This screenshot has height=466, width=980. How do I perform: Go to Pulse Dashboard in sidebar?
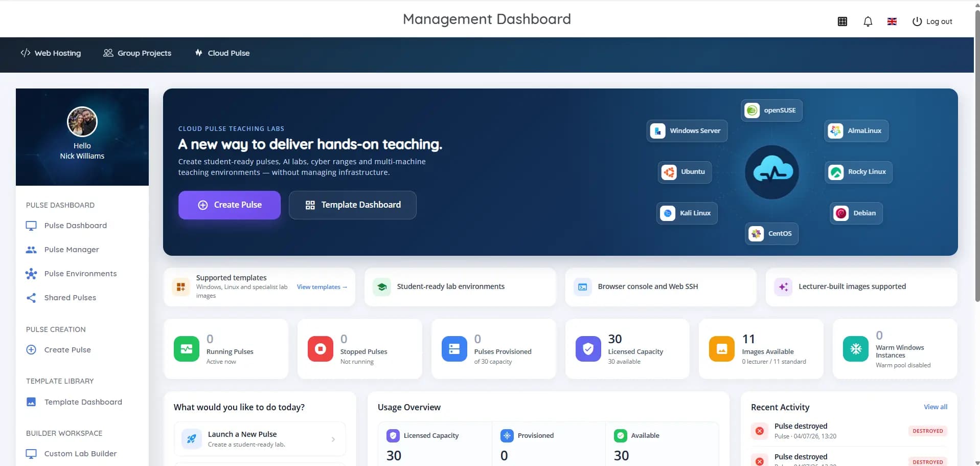[66, 226]
